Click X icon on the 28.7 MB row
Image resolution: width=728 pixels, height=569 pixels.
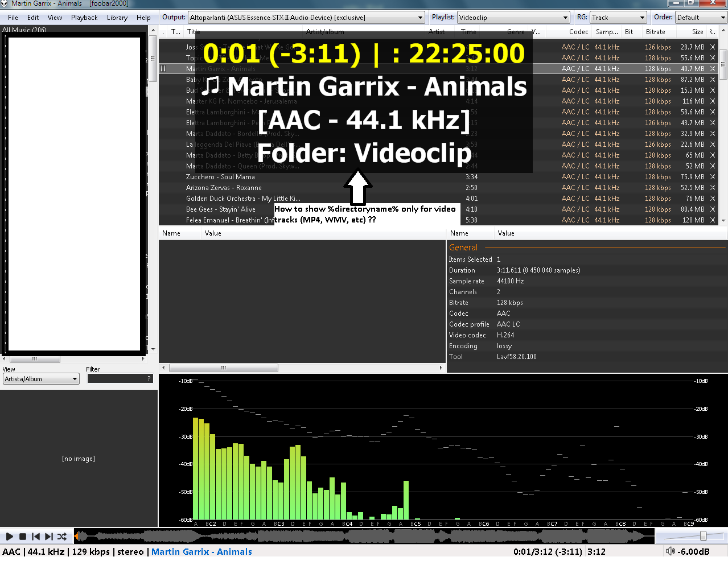click(713, 47)
